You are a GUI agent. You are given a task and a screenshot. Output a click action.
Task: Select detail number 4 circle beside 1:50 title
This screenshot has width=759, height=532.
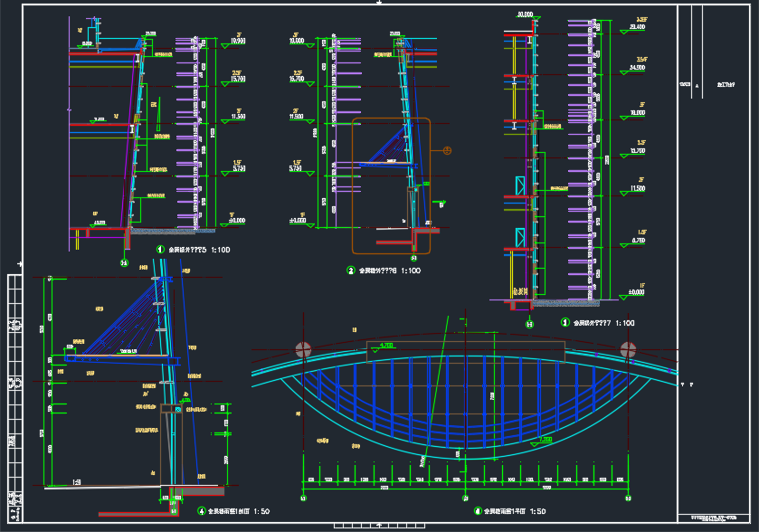tap(200, 511)
